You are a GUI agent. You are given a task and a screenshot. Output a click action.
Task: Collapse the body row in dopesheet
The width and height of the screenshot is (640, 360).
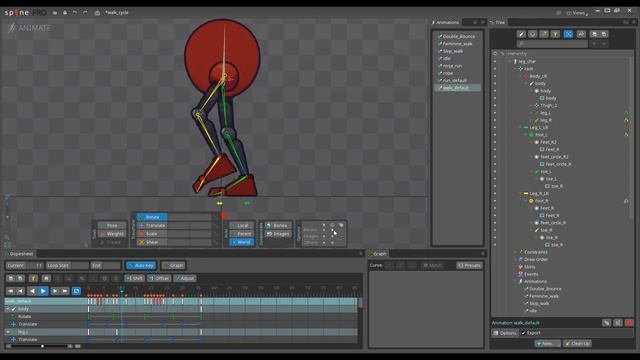8,309
